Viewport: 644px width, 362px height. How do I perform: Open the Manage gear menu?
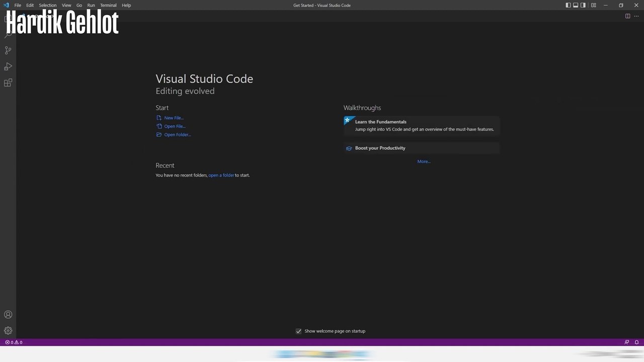[x=8, y=331]
